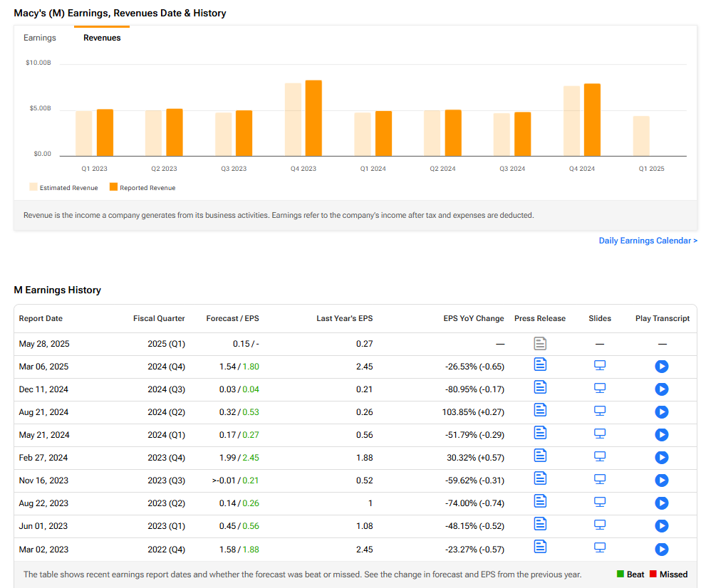Click the Q4 2023 reported revenue bar
The image size is (701, 588).
click(x=313, y=118)
